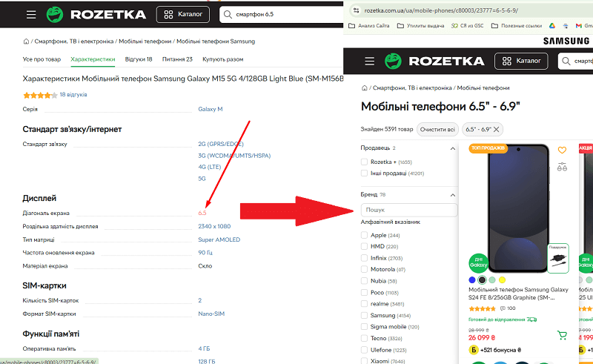Switch to Усе про товар tab
This screenshot has height=364, width=593.
[42, 59]
